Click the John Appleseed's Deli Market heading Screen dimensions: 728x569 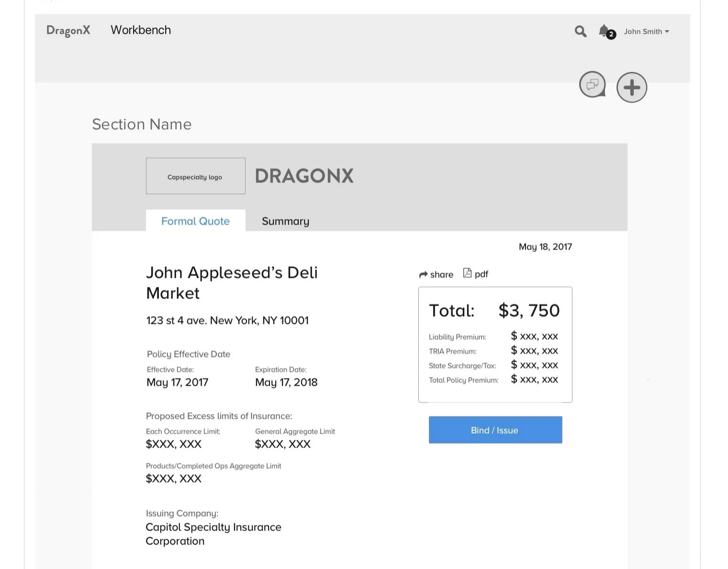tap(232, 283)
